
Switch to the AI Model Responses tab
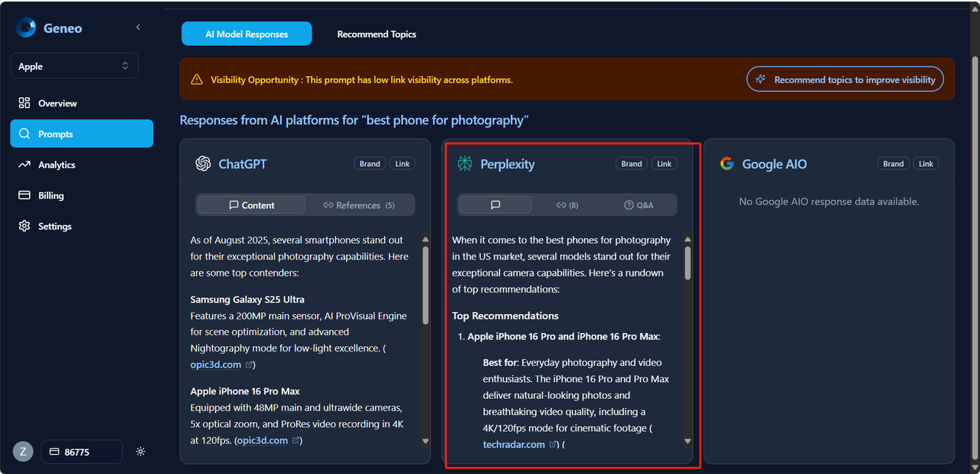pyautogui.click(x=247, y=34)
